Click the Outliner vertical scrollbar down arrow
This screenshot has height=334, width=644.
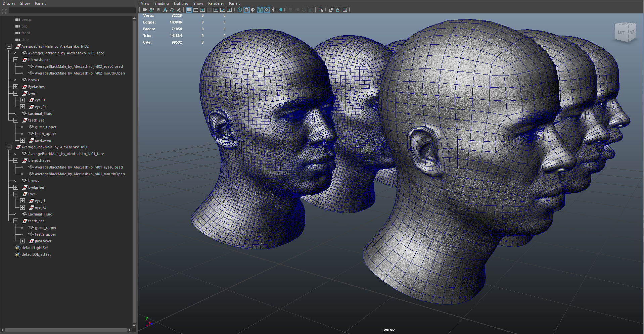tap(134, 325)
